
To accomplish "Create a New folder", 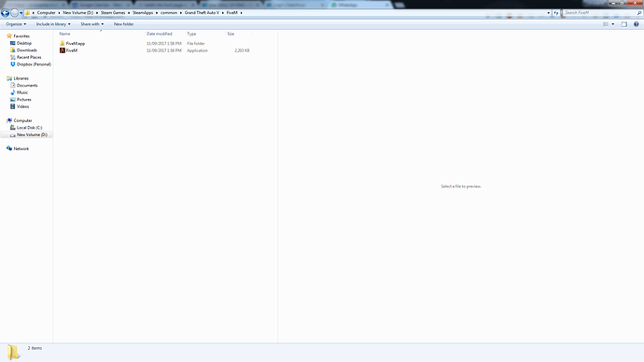I will pyautogui.click(x=123, y=24).
